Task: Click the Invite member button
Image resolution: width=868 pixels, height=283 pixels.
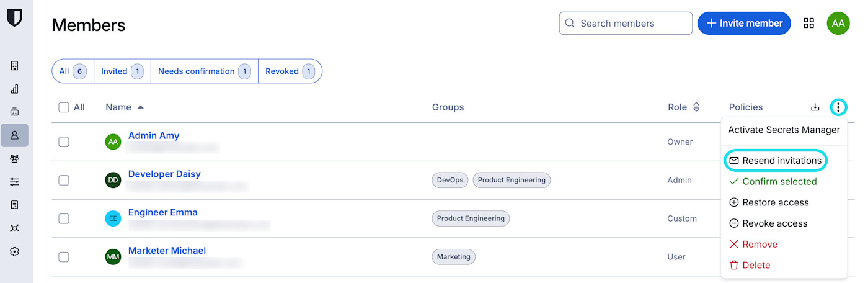Action: coord(744,24)
